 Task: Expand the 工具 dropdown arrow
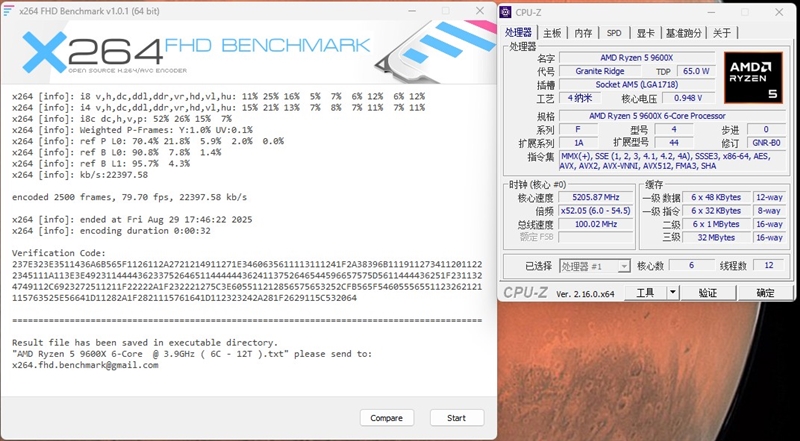pos(673,293)
